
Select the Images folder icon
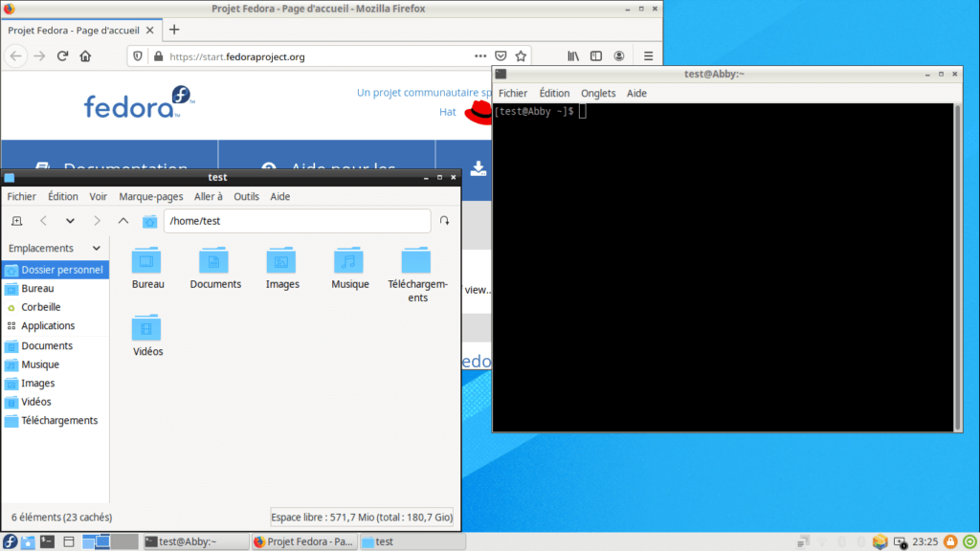pos(281,260)
